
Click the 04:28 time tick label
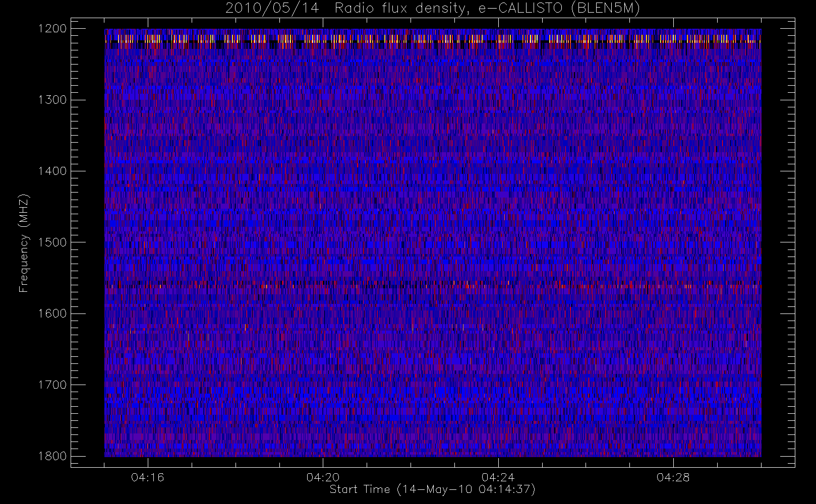[x=673, y=477]
